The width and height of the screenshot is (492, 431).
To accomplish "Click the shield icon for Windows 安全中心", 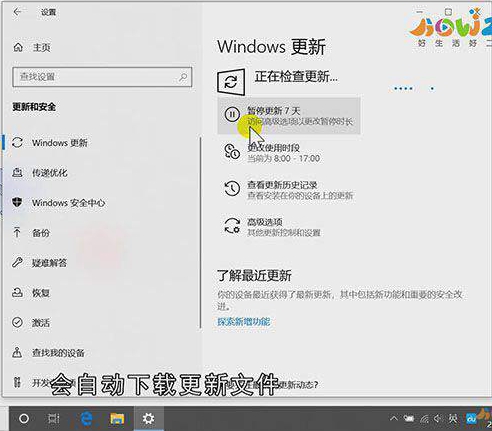I will point(17,202).
